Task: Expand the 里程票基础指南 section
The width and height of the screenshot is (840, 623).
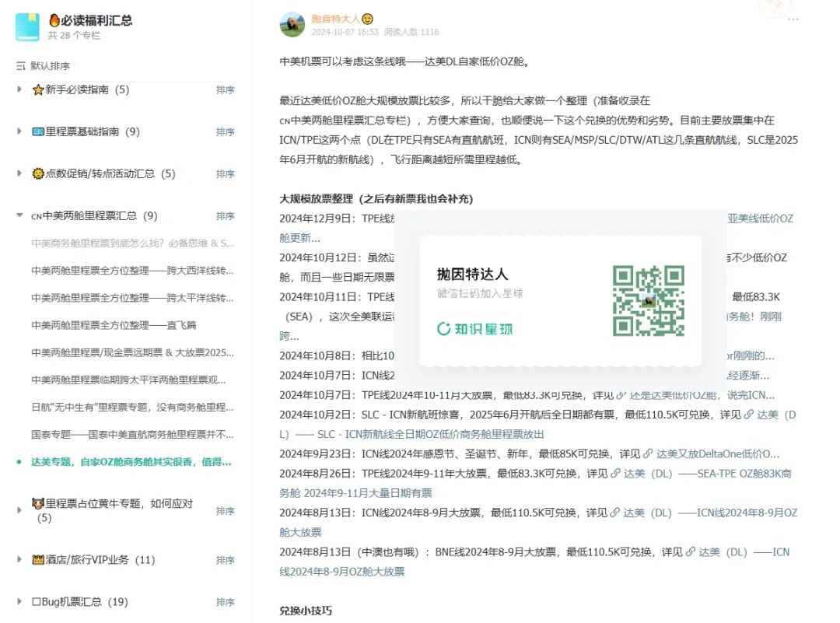Action: (x=19, y=131)
